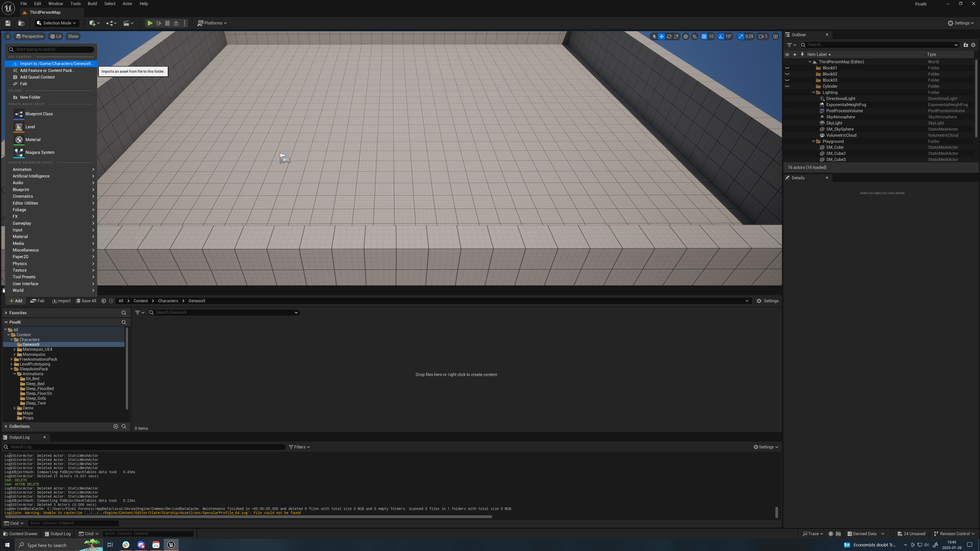
Task: Click the Content Browser history forward arrow
Action: [111, 301]
